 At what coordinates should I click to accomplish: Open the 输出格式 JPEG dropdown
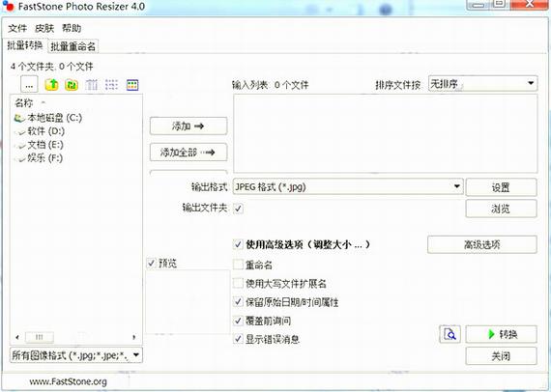tap(348, 186)
